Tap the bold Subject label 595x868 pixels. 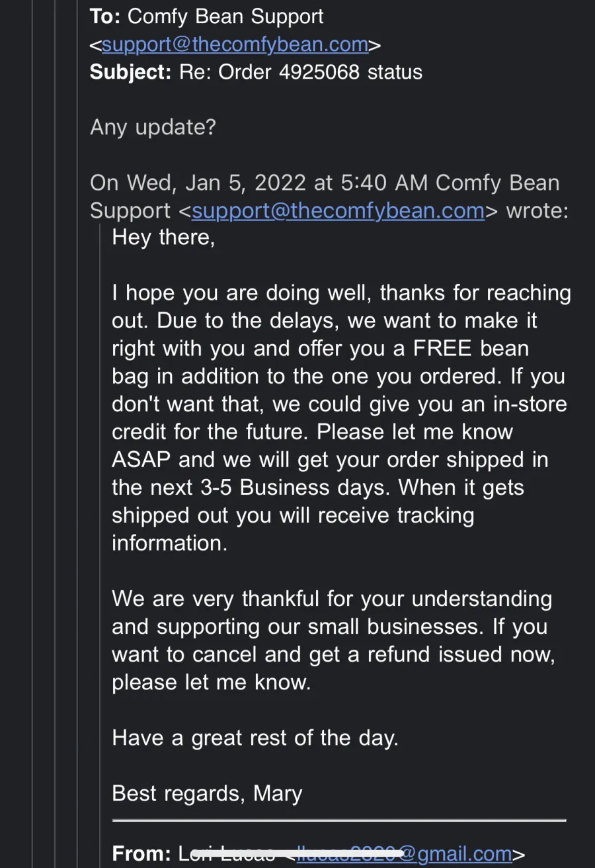coord(131,71)
